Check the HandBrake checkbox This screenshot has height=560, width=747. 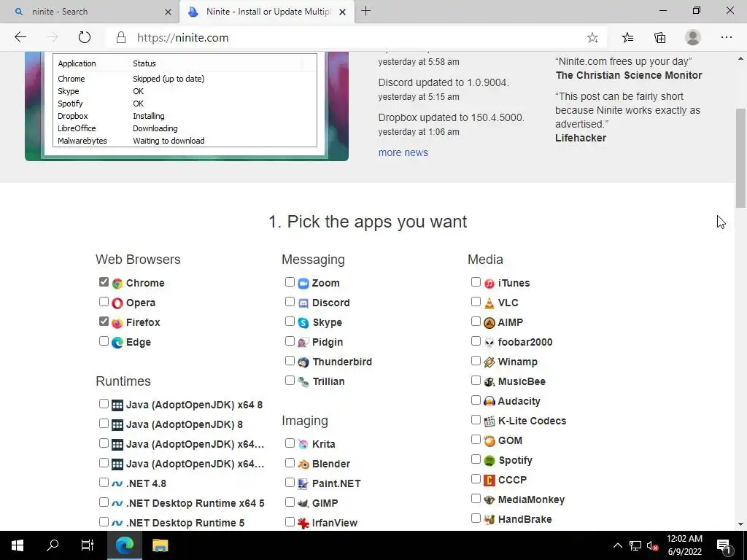(x=476, y=518)
